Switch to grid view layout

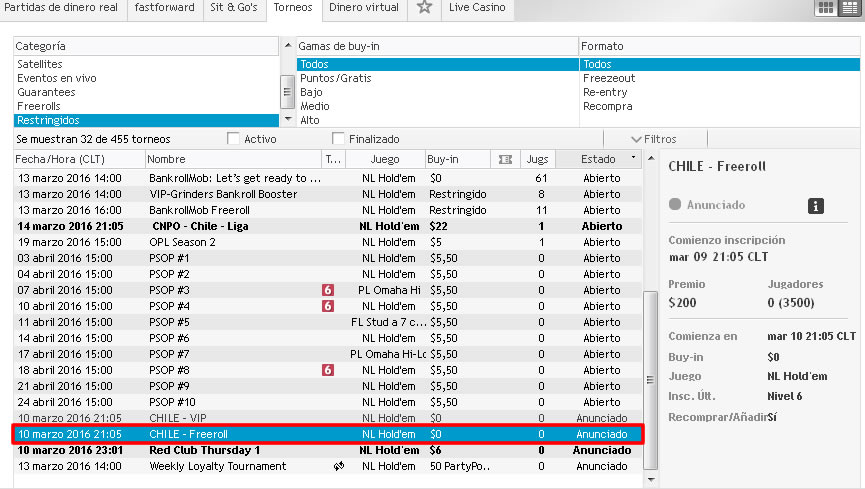[x=826, y=9]
